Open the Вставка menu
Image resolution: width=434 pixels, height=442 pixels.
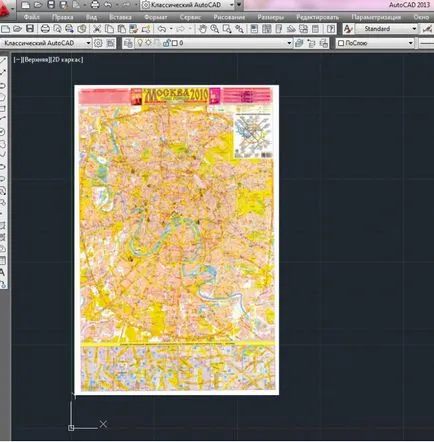(120, 17)
